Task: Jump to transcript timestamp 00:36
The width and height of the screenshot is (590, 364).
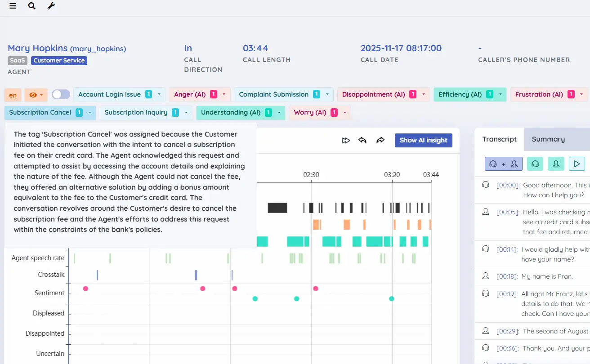Action: (508, 348)
